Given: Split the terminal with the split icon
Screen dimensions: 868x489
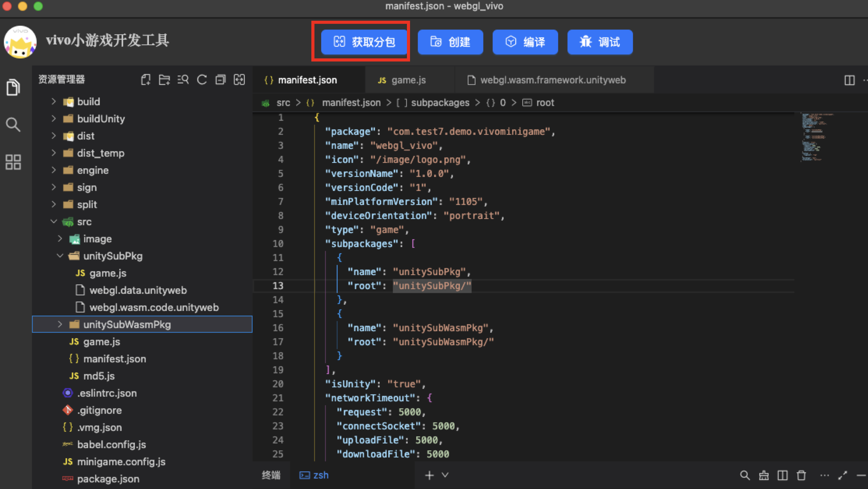Looking at the screenshot, I should tap(783, 475).
